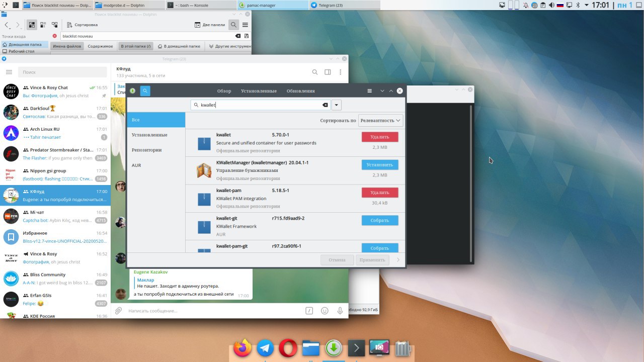The width and height of the screenshot is (644, 362).
Task: Select AUR filter in sidebar
Action: (x=156, y=165)
